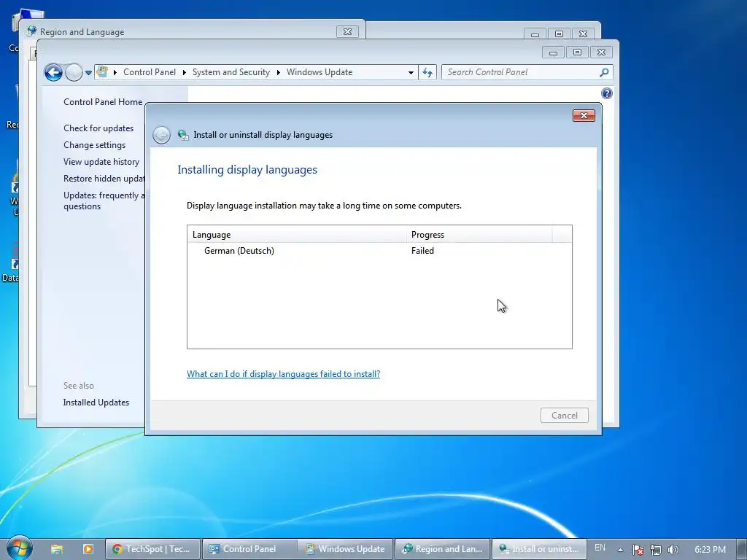Click the greyed back arrow in language dialog

[161, 135]
